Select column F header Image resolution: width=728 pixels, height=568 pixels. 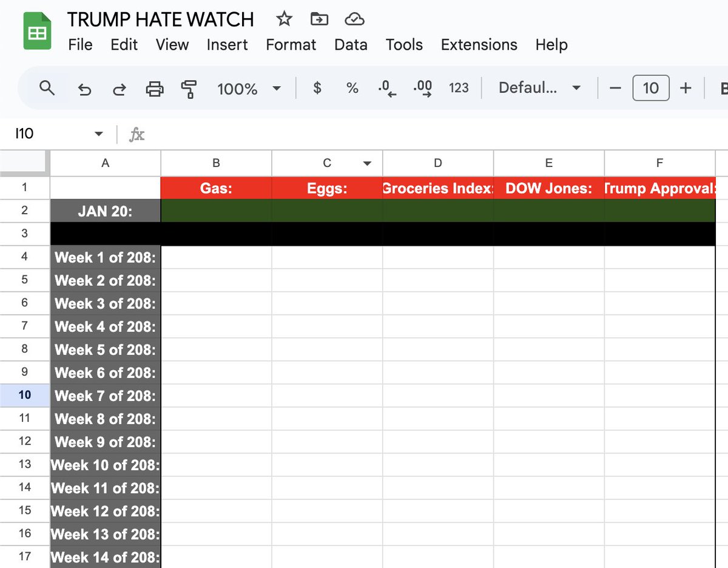pyautogui.click(x=660, y=163)
